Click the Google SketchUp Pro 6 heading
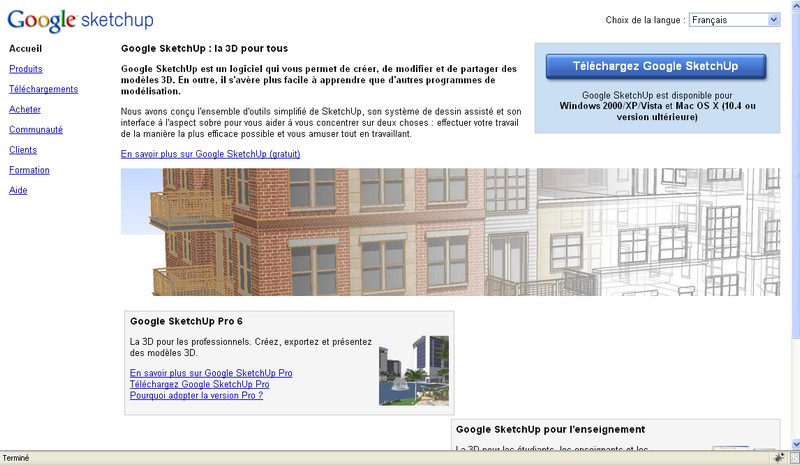This screenshot has width=800, height=465. [x=186, y=322]
